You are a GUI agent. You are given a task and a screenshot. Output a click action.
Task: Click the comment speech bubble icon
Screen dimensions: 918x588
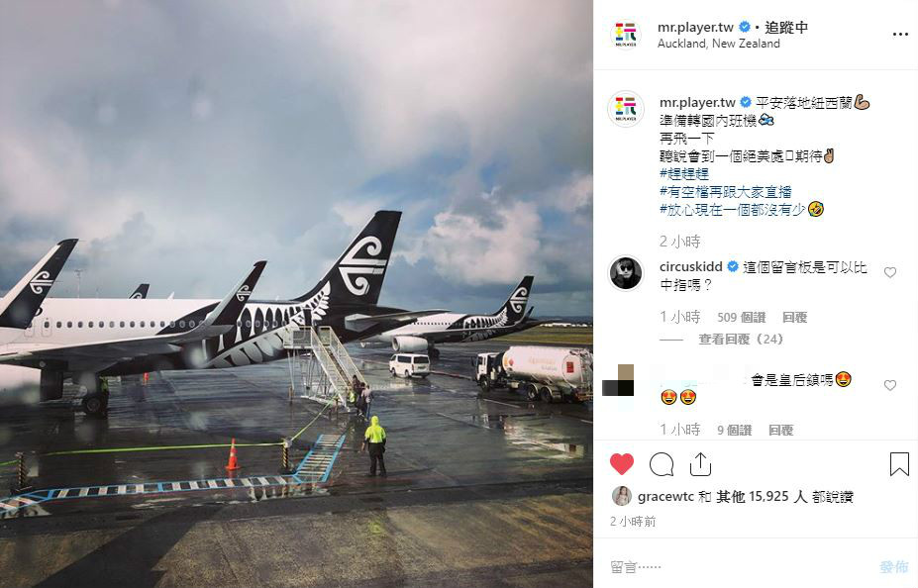662,464
